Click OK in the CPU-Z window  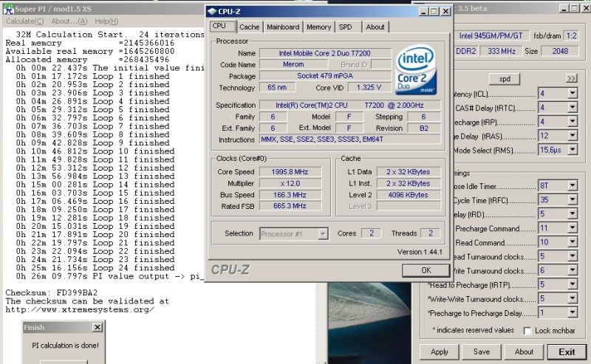426,270
